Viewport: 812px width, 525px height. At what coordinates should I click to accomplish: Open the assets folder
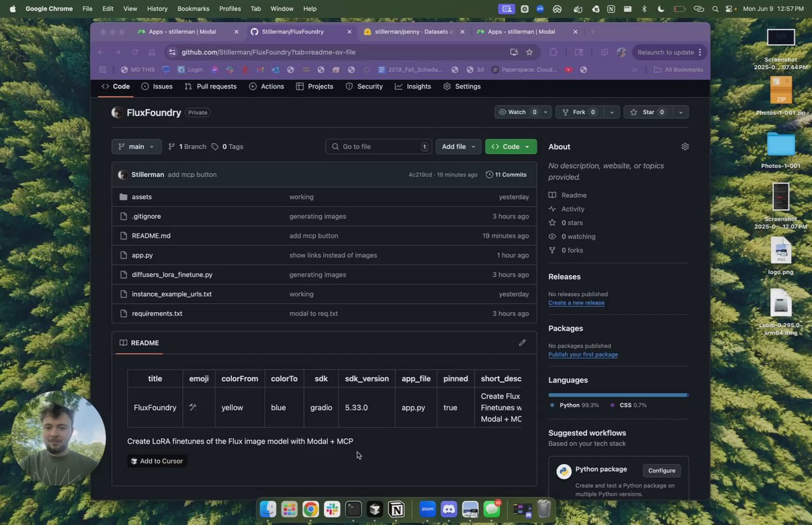pos(141,197)
